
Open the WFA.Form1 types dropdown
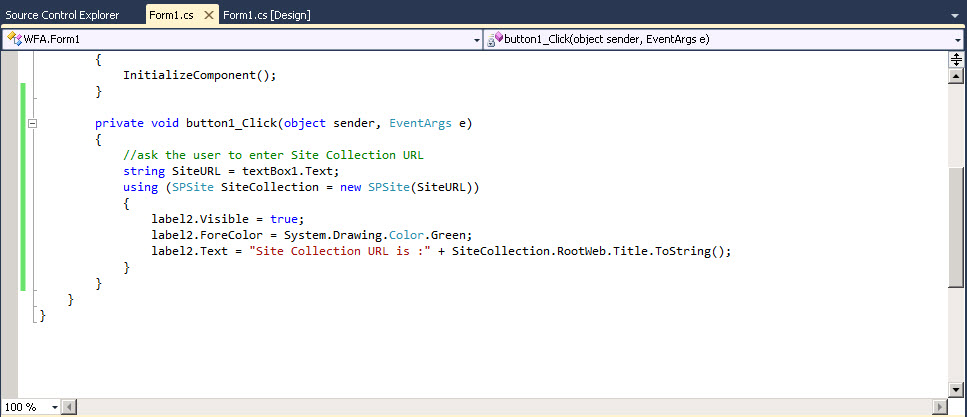476,40
